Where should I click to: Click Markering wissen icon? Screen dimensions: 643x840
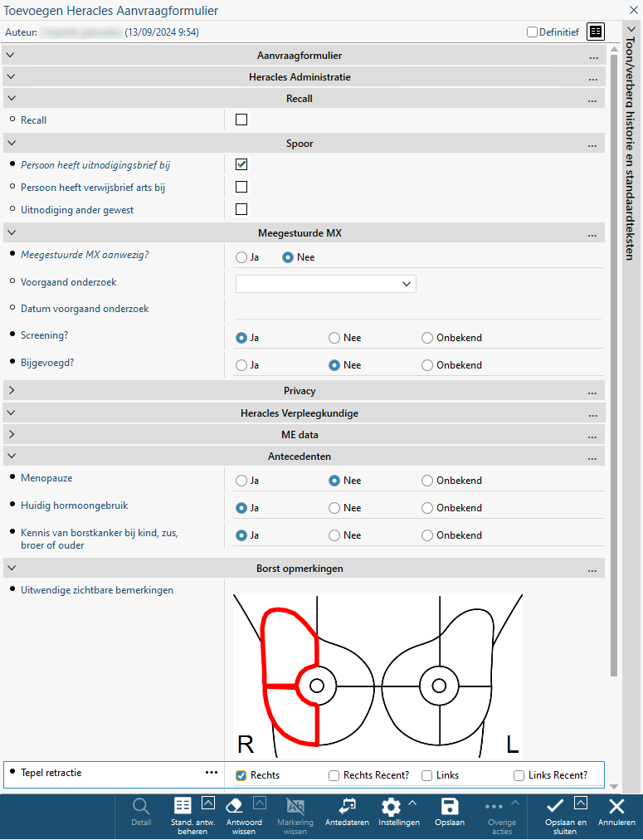click(x=295, y=806)
